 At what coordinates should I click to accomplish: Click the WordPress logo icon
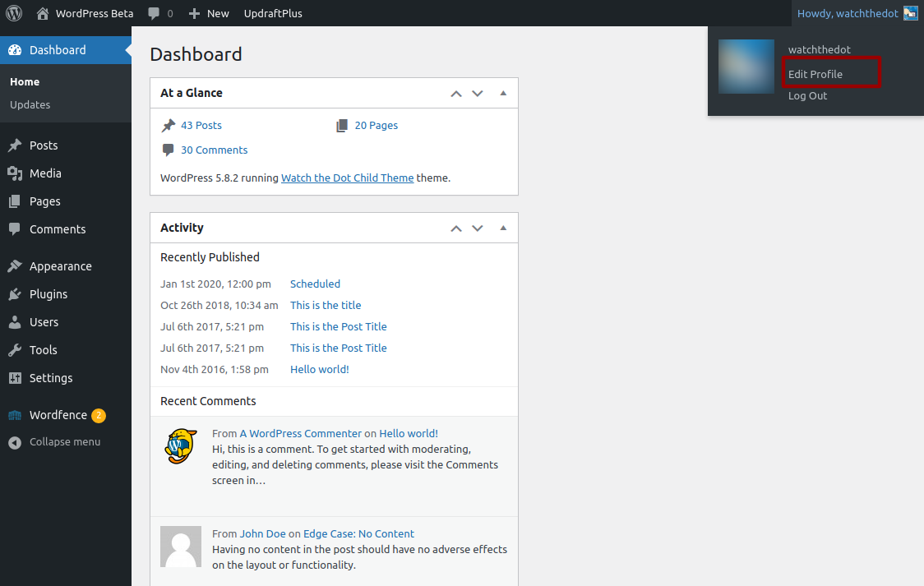click(x=14, y=13)
